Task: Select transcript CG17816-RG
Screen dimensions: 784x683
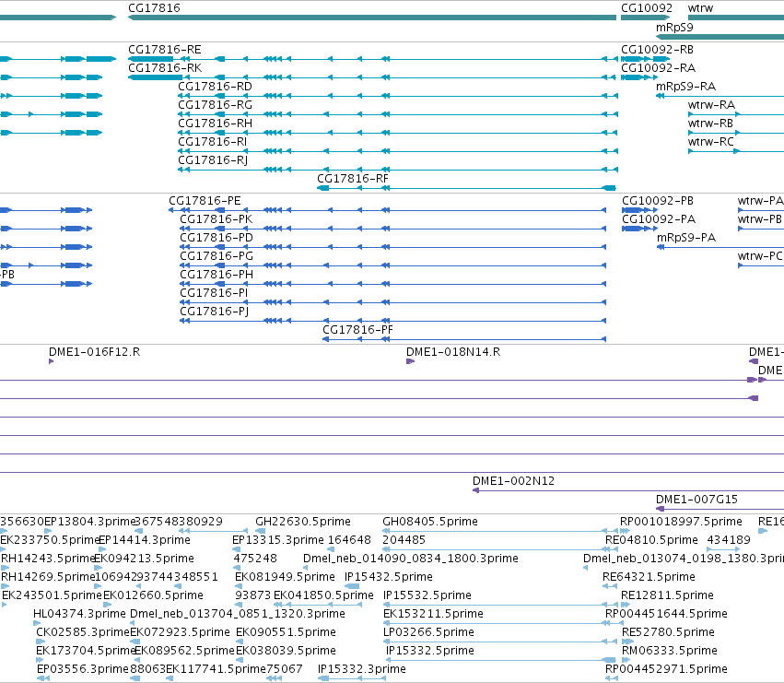Action: 215,105
